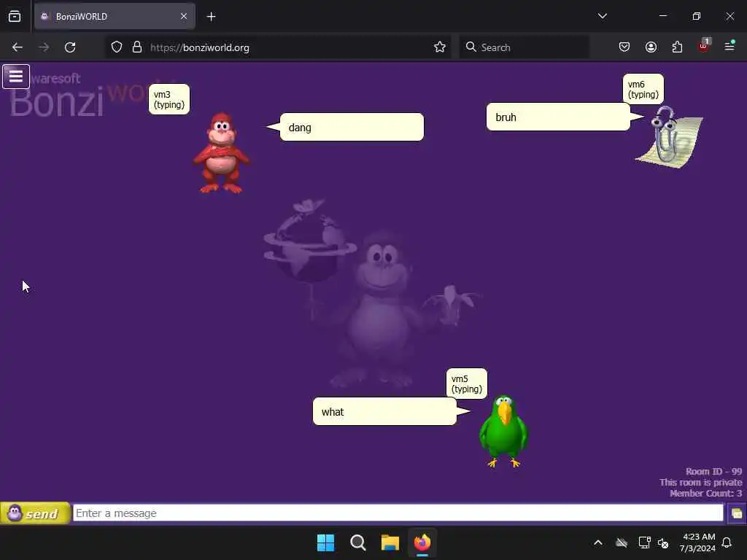Open the tracking protection shield icon
Viewport: 747px width, 560px height.
117,47
